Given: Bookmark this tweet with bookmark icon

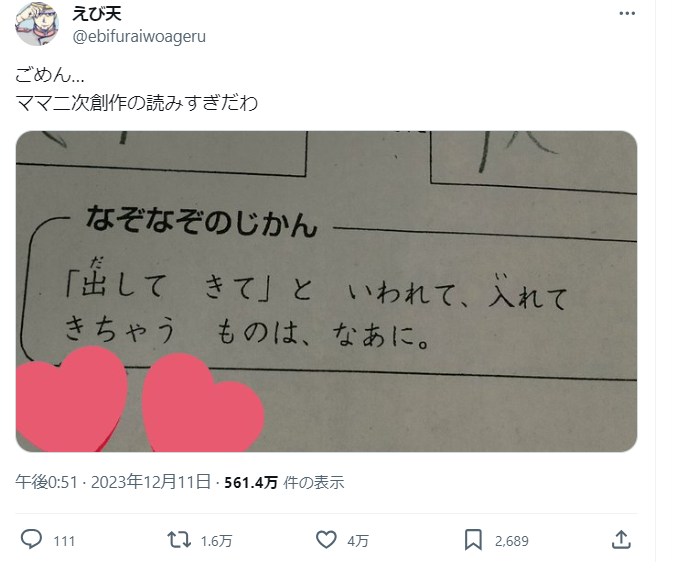Looking at the screenshot, I should 473,540.
